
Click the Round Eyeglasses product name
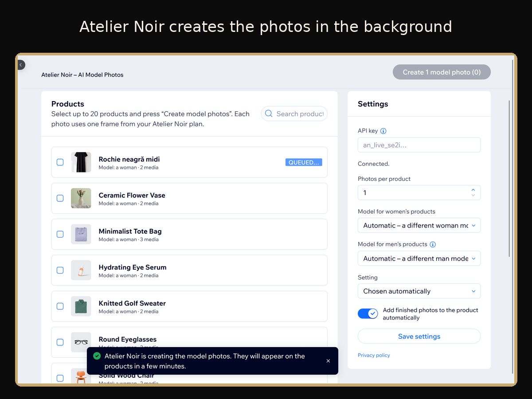point(127,339)
